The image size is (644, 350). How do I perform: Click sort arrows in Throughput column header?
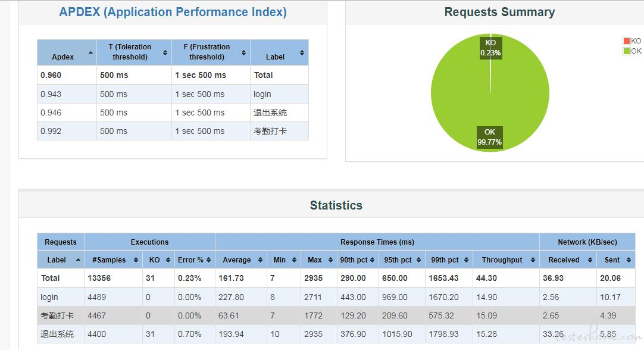[533, 260]
